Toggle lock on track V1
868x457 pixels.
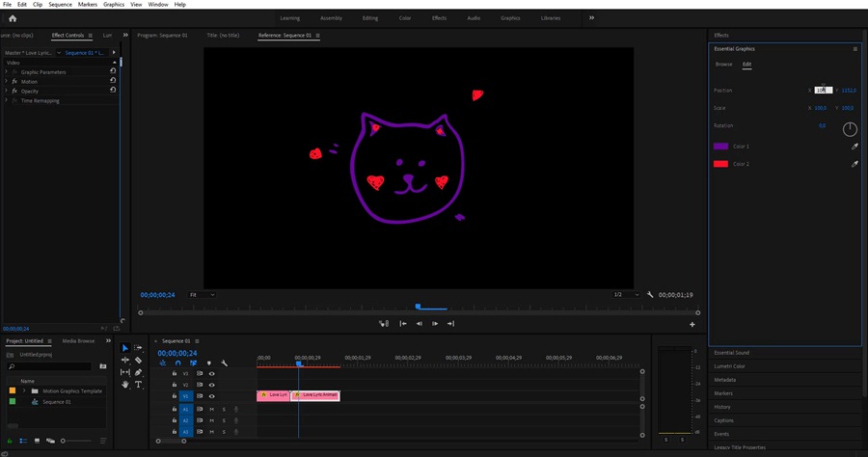174,396
